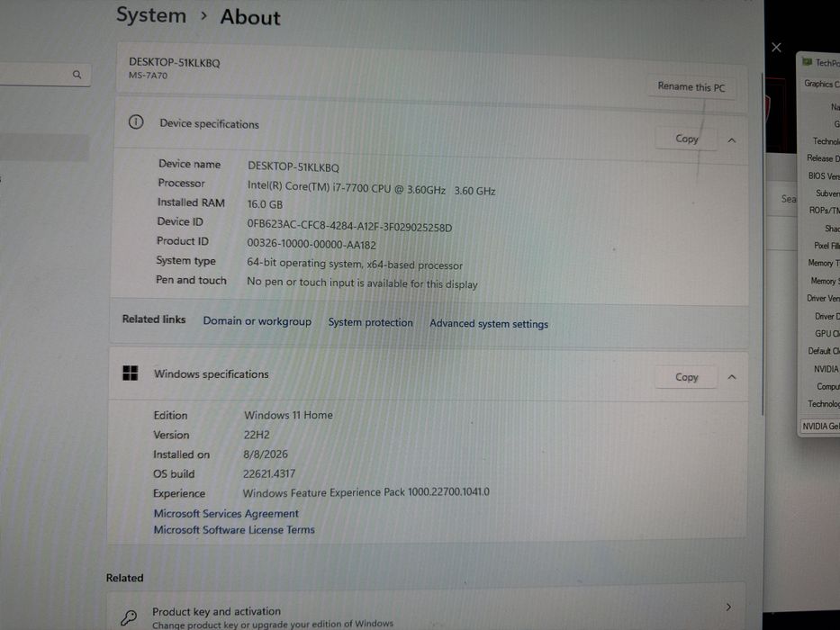
Task: Click the OS build 22621.4317 value
Action: click(269, 473)
